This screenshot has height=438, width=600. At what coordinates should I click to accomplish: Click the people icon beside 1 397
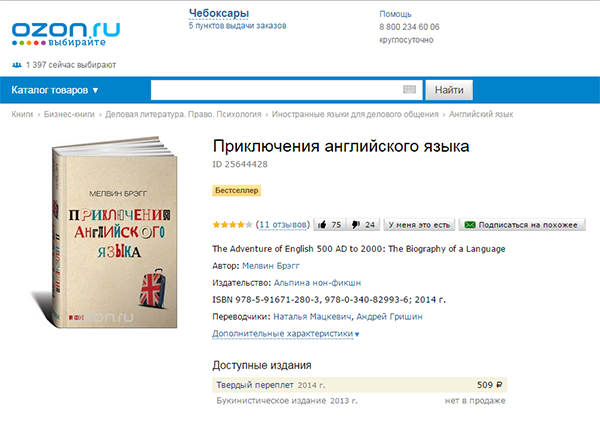pyautogui.click(x=16, y=65)
